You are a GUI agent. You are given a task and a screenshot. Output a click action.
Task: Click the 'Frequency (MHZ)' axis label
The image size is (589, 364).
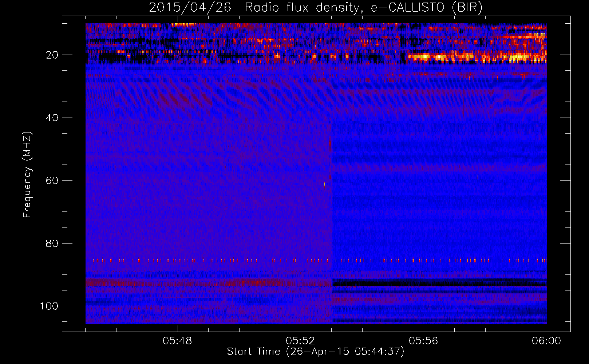tap(27, 174)
